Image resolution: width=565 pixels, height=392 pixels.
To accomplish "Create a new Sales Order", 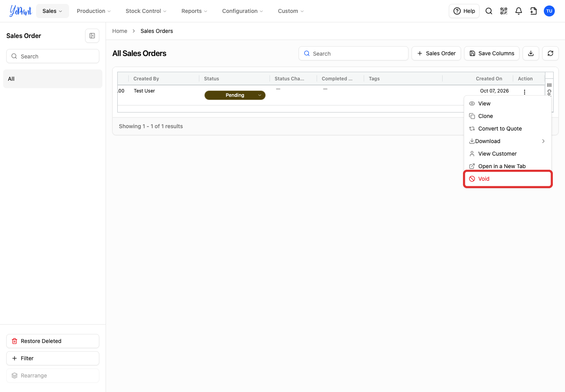I will [x=436, y=53].
